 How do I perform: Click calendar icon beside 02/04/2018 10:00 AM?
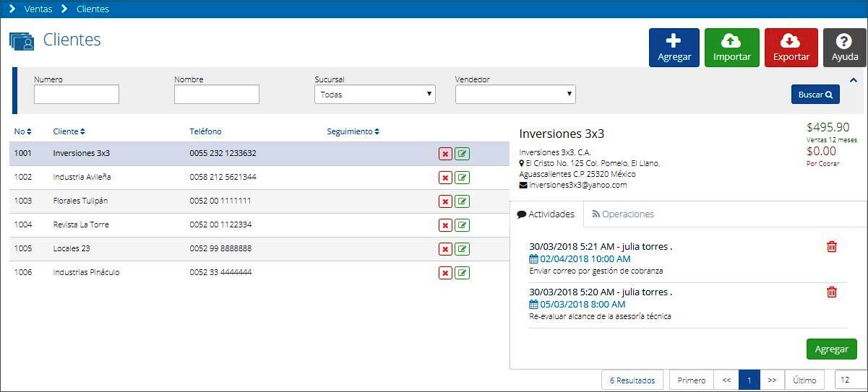coord(533,259)
